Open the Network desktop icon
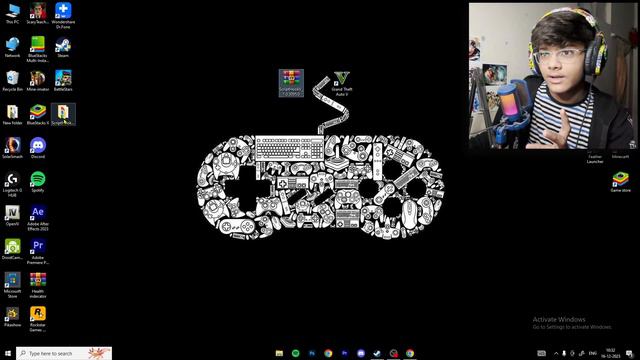This screenshot has width=640, height=360. [12, 47]
